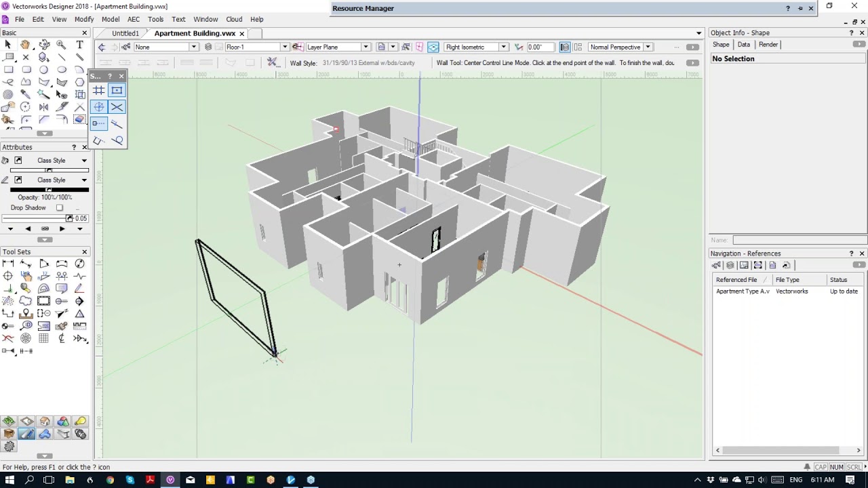The height and width of the screenshot is (488, 868).
Task: Open the Furniture/Fixtures crate tool set
Action: click(x=9, y=434)
